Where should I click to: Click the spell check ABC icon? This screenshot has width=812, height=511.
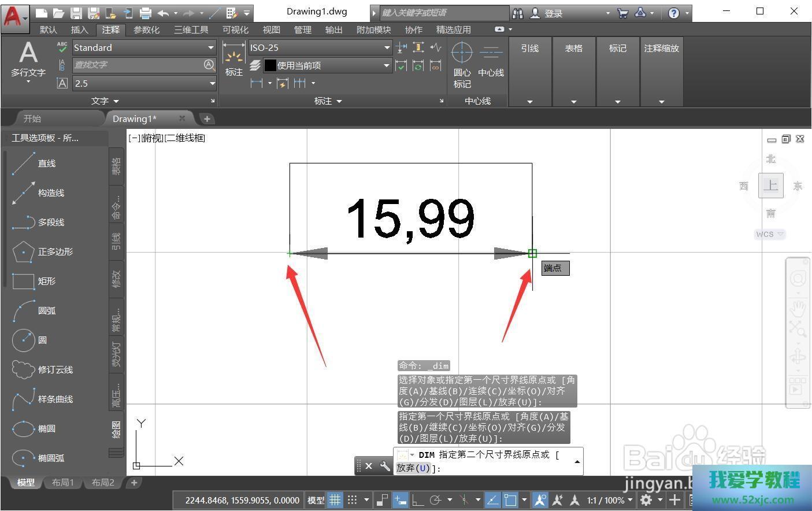(x=62, y=47)
